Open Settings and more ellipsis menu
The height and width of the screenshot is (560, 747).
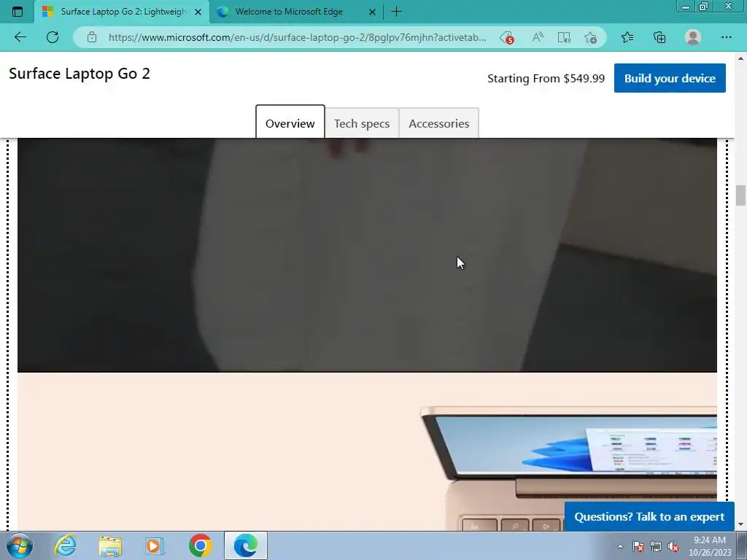[726, 37]
